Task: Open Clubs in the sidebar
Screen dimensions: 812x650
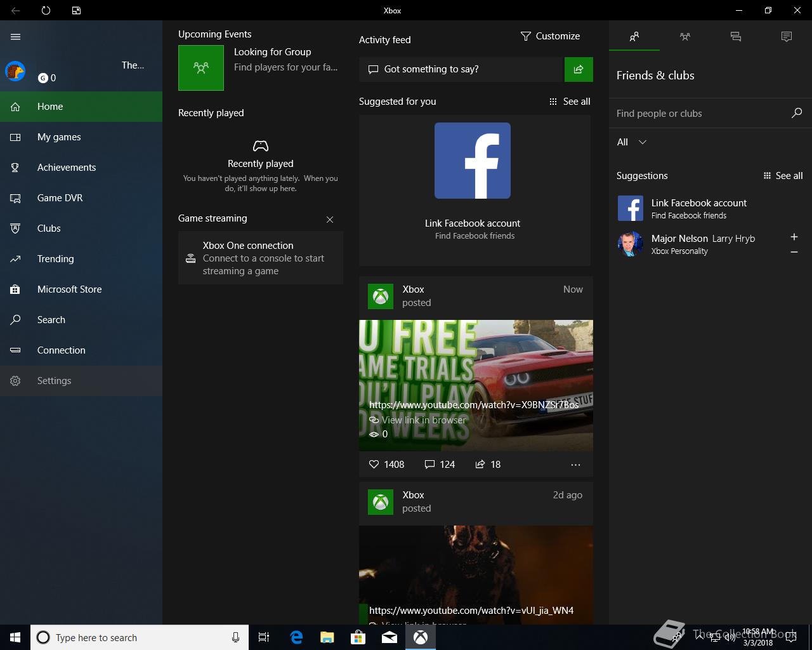Action: coord(81,229)
